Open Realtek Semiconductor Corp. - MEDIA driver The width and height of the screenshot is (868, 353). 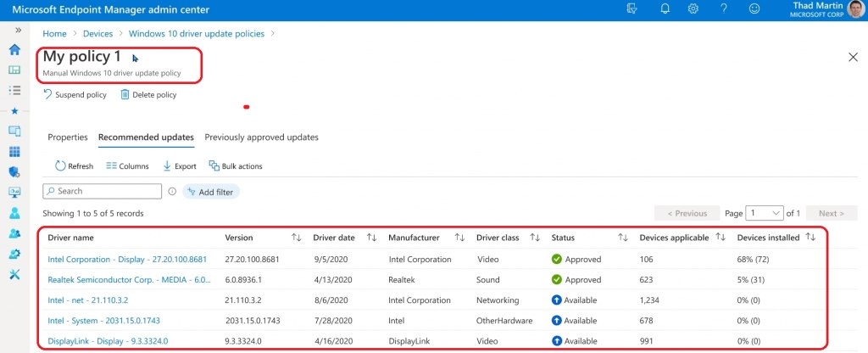click(x=130, y=280)
